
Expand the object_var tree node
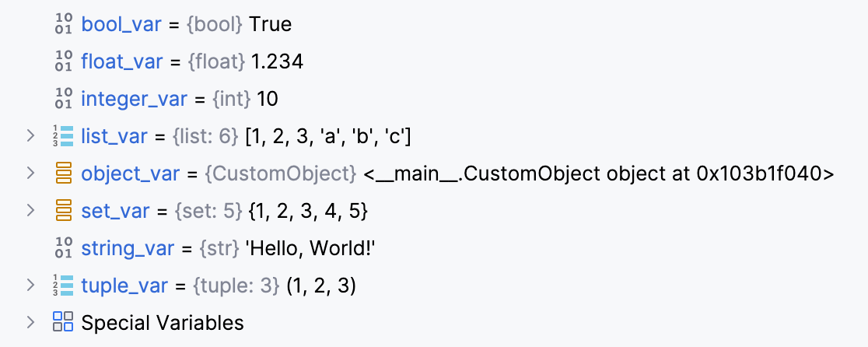click(30, 173)
